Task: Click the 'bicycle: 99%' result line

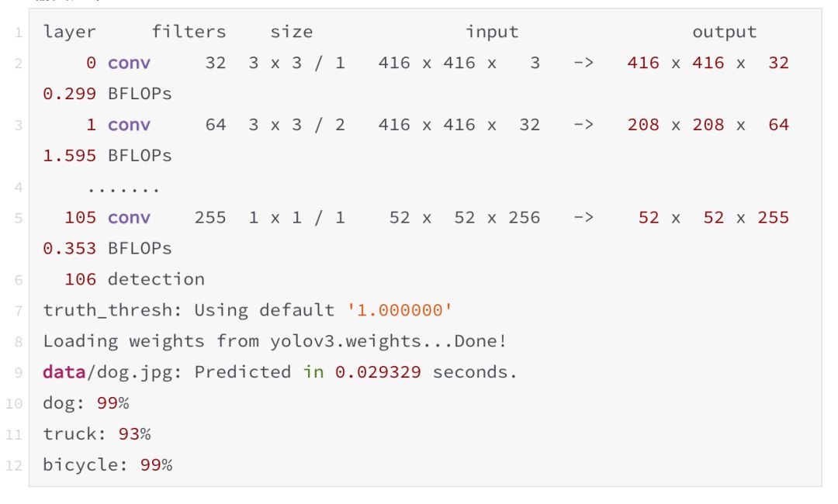Action: click(x=107, y=465)
